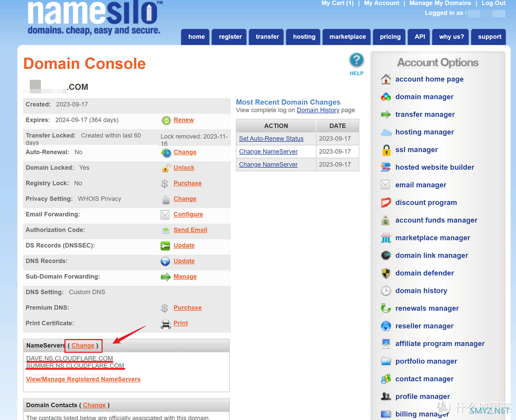Image resolution: width=516 pixels, height=420 pixels.
Task: Click the hosting manager cloud icon
Action: (x=386, y=132)
